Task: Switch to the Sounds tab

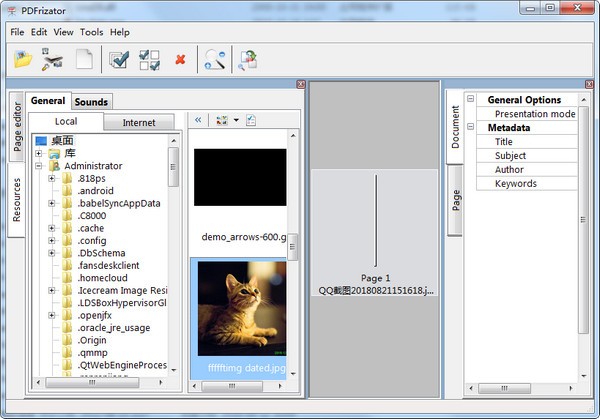Action: click(x=91, y=102)
